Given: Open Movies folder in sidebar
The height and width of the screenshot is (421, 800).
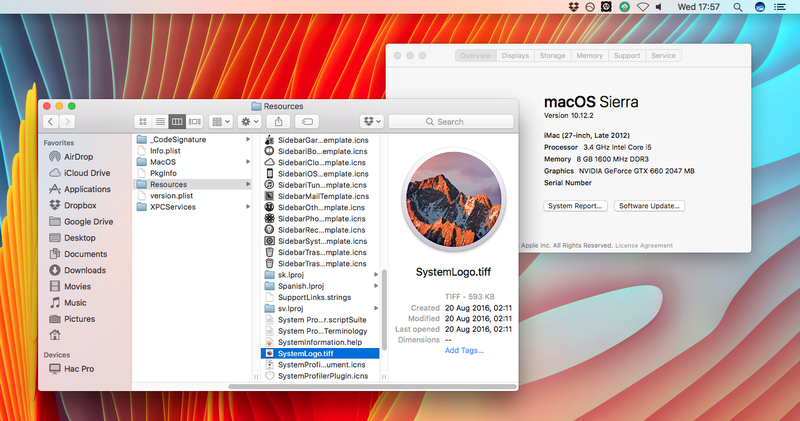Looking at the screenshot, I should [x=70, y=286].
